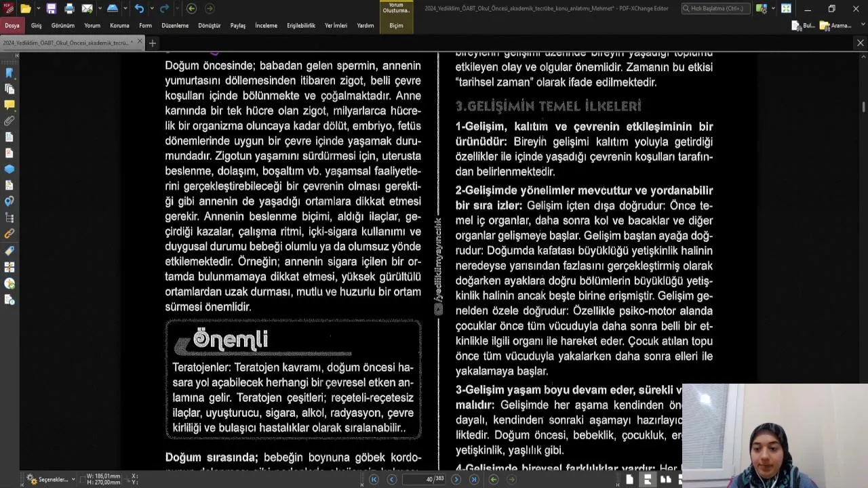868x488 pixels.
Task: Go to the next page arrow
Action: point(456,479)
